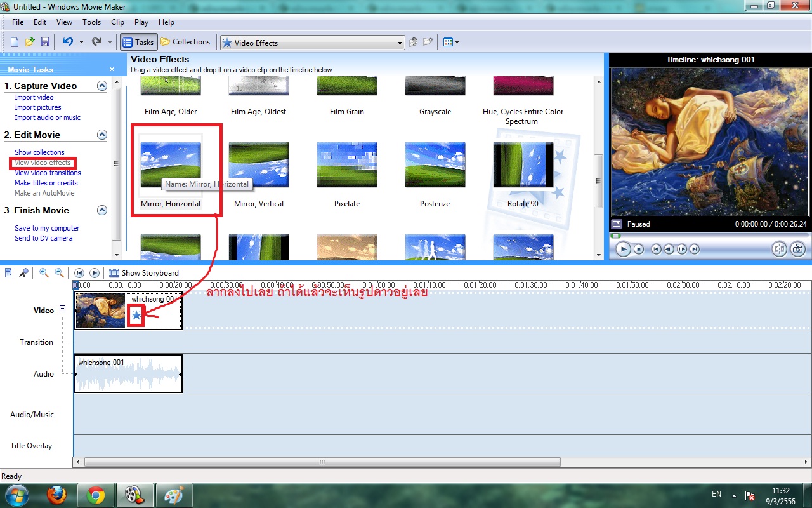Click the Import pictures link
The height and width of the screenshot is (508, 812).
point(38,107)
